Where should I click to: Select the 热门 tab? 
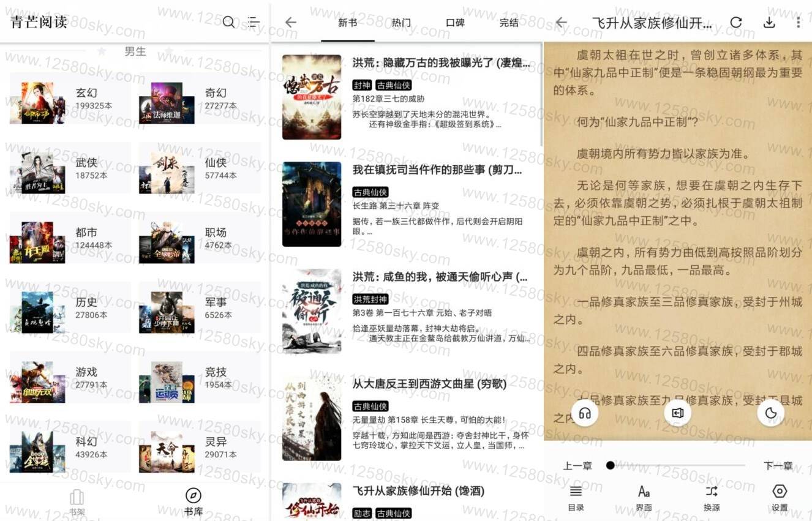click(401, 23)
